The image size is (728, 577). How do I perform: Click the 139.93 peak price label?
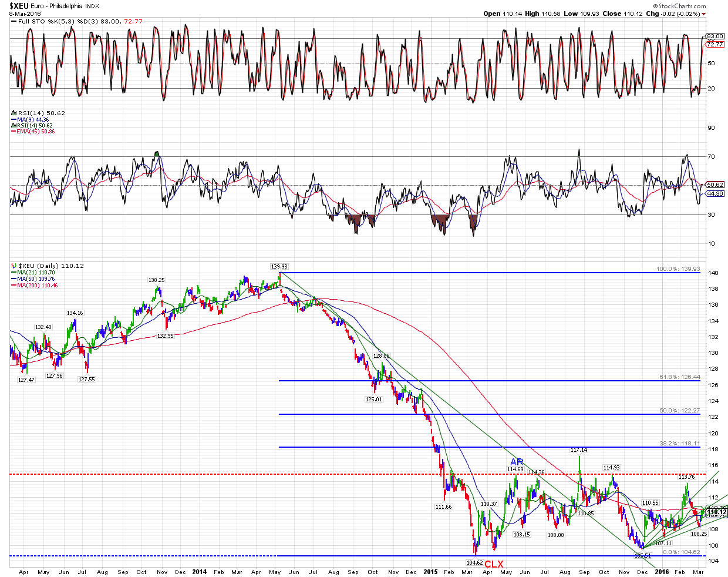pyautogui.click(x=279, y=266)
